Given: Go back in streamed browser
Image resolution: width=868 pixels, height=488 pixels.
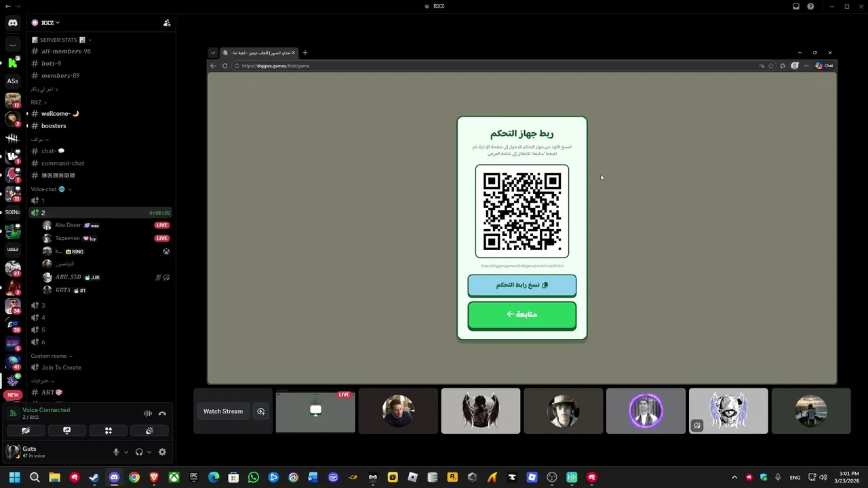Looking at the screenshot, I should [213, 66].
